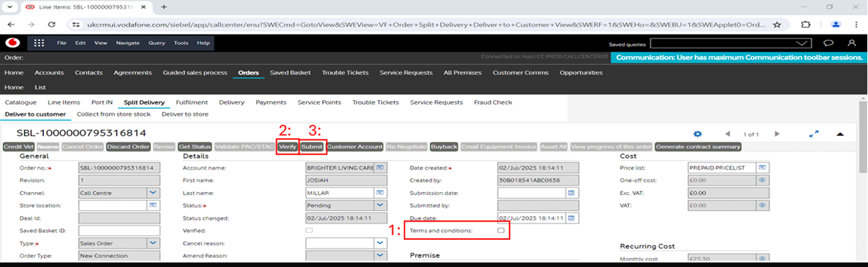The image size is (868, 267).
Task: Open the Guided sales process tab
Action: 195,72
